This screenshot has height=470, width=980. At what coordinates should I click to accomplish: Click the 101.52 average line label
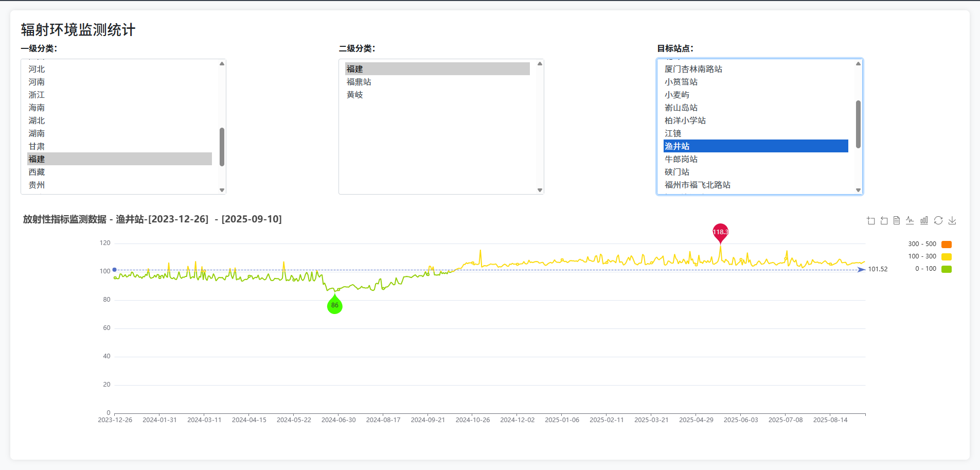point(878,269)
